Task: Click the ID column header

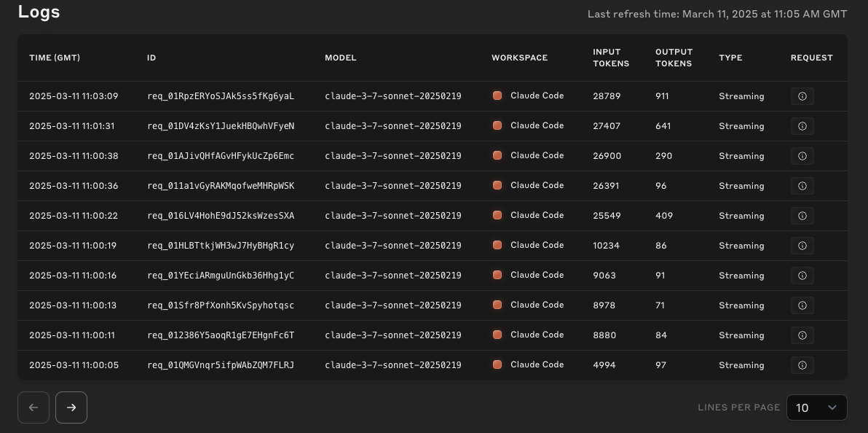Action: [151, 58]
